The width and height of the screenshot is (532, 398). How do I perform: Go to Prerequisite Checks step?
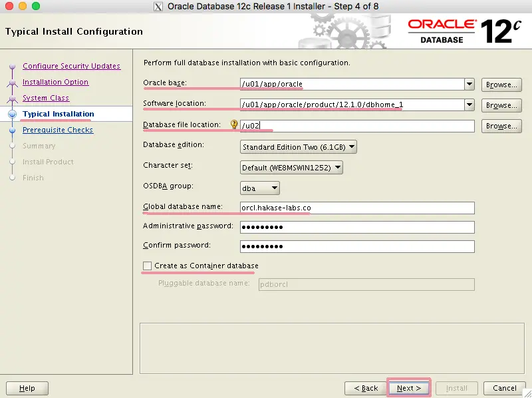coord(58,130)
